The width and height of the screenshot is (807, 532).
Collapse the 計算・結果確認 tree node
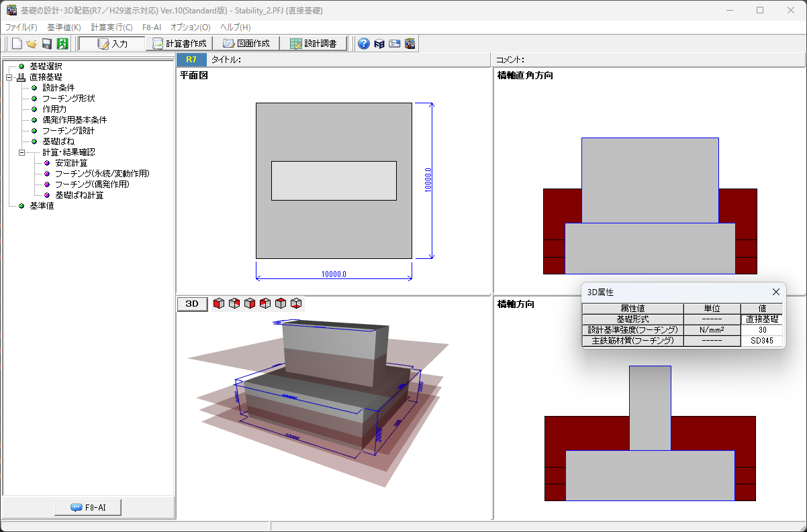[21, 152]
